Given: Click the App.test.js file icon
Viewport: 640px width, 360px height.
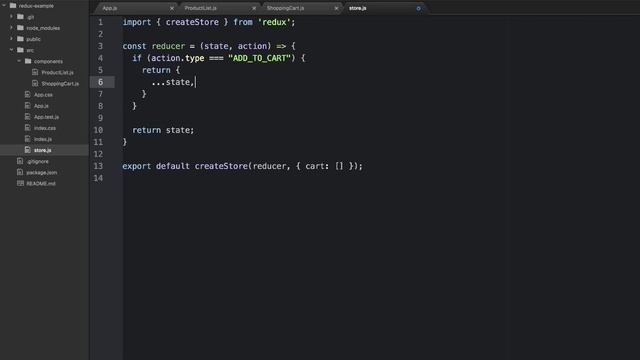Looking at the screenshot, I should (x=28, y=117).
